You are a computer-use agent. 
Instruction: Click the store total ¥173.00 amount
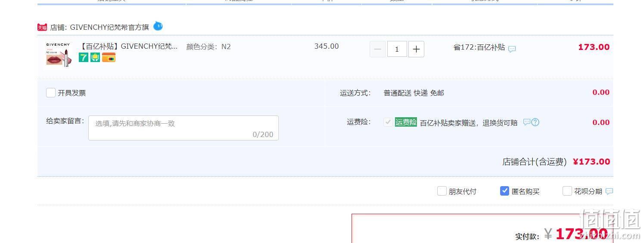click(x=591, y=162)
